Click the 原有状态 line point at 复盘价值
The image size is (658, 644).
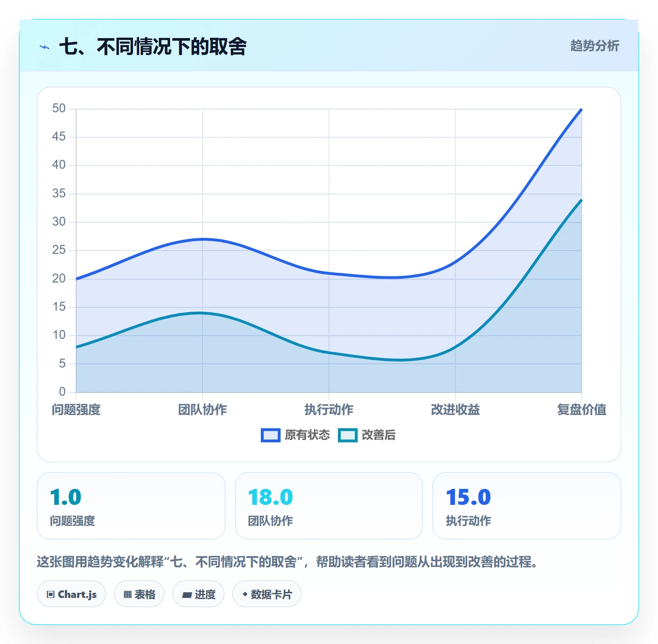pos(582,109)
